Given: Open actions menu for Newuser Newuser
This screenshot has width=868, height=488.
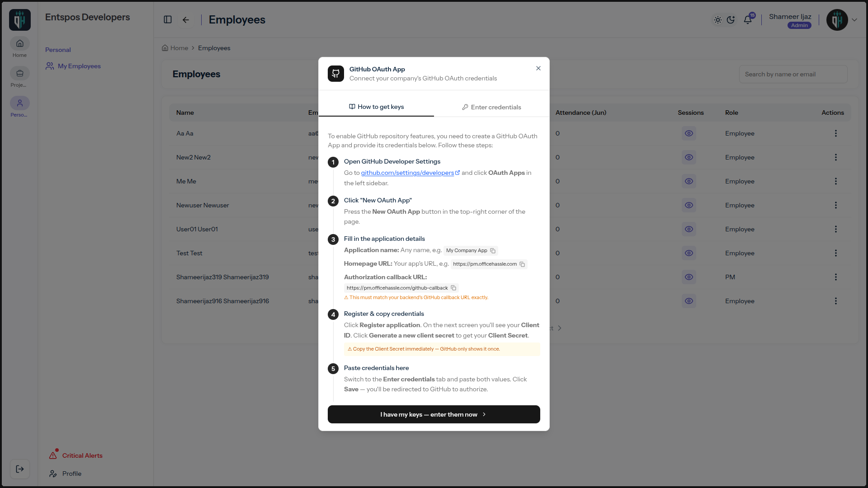Looking at the screenshot, I should pyautogui.click(x=836, y=205).
